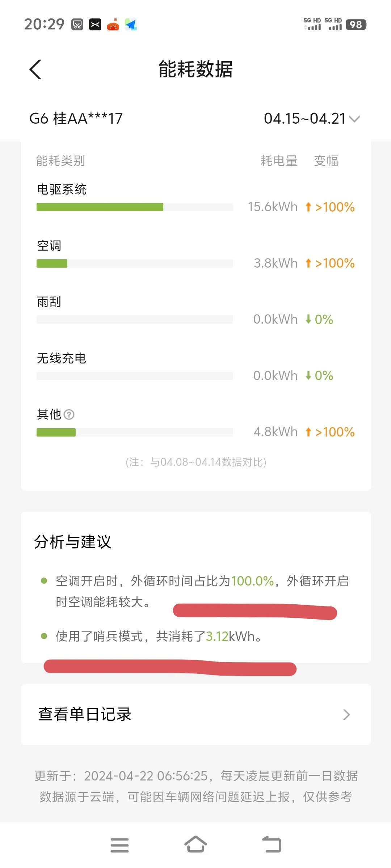Select the vehicle label G6 桂AA***17

coord(76,118)
